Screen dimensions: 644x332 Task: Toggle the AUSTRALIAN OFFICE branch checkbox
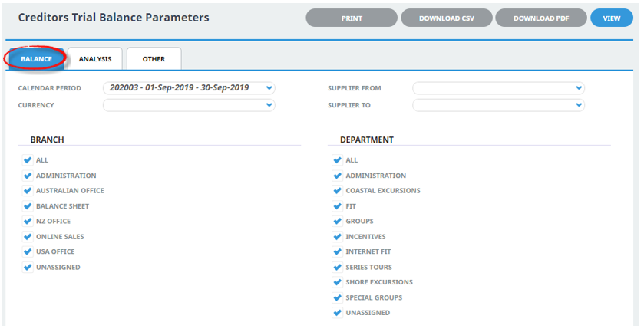point(28,190)
